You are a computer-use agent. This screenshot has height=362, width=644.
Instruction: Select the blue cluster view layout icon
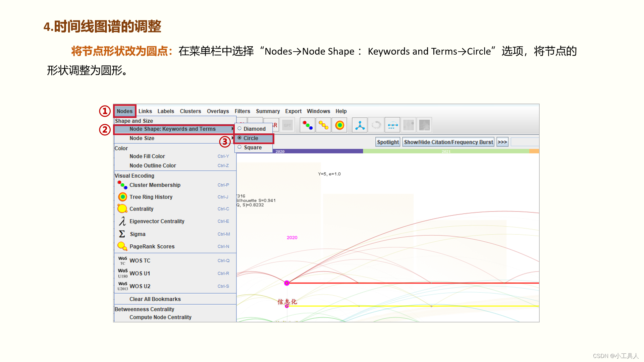360,125
